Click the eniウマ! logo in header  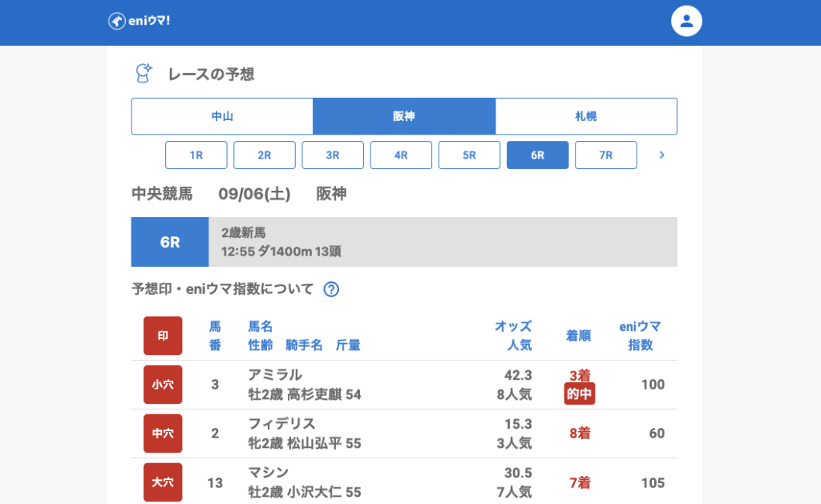click(140, 21)
